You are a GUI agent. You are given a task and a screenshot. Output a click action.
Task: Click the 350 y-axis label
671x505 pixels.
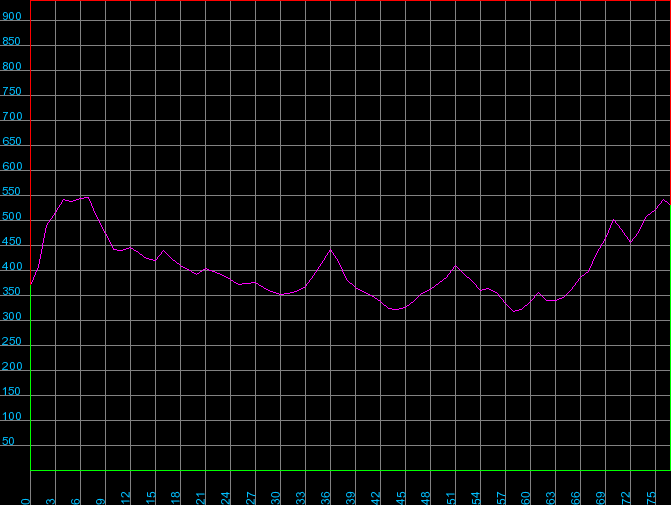coord(12,292)
